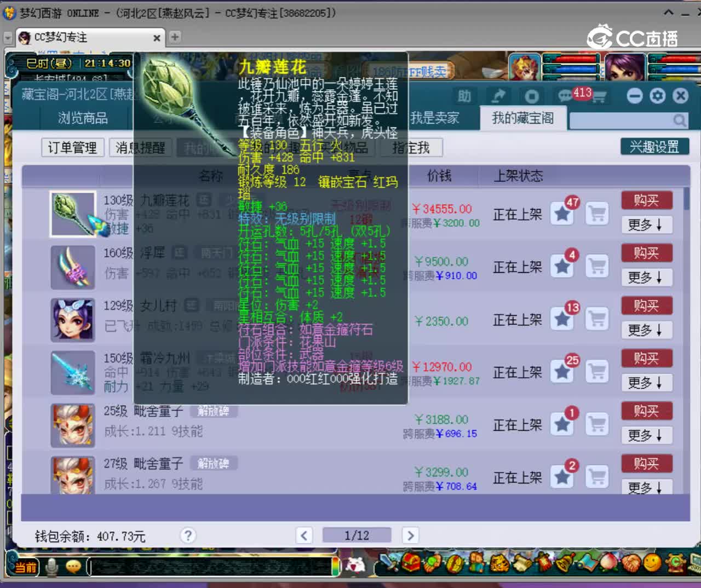The image size is (701, 588).
Task: Open the 指定我 sub-tab
Action: (x=411, y=148)
